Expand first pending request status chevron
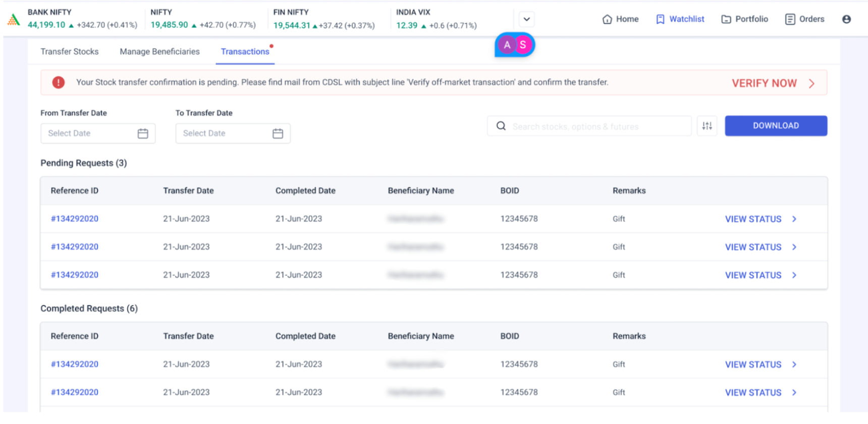 click(x=794, y=219)
